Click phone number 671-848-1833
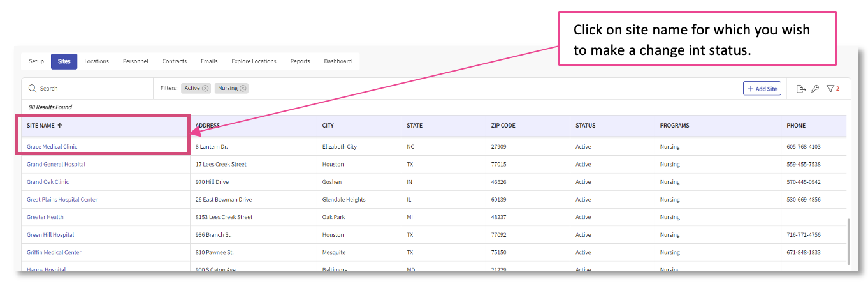 pos(804,252)
